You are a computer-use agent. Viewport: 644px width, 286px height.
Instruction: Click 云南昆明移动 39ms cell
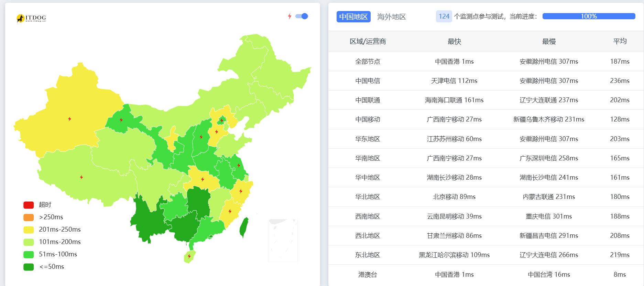tap(454, 216)
